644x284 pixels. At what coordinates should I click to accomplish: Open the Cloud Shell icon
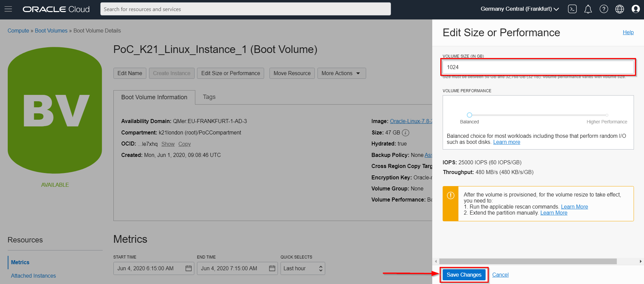pos(572,9)
